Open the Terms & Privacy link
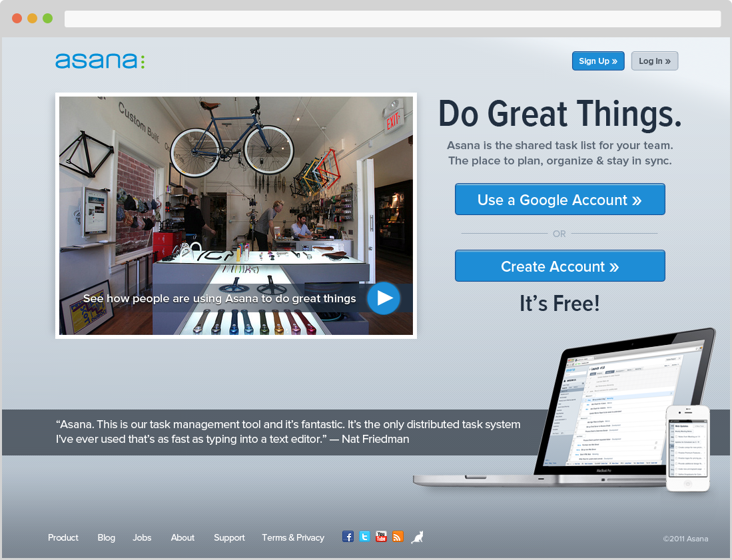 point(293,537)
